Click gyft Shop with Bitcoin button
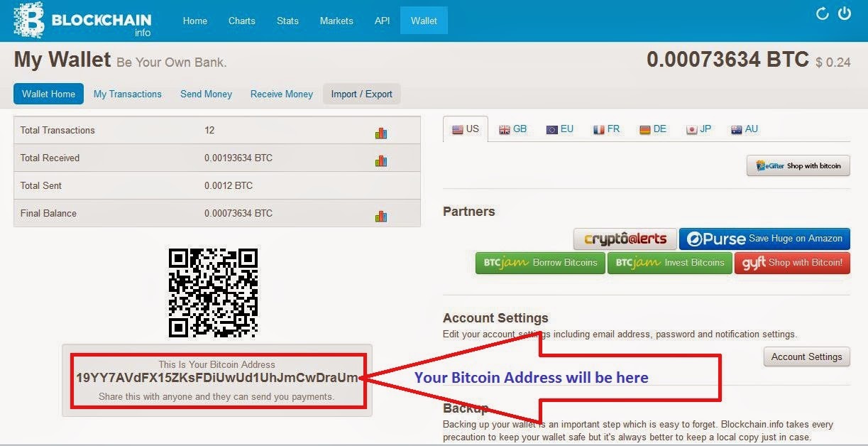Image resolution: width=868 pixels, height=446 pixels. click(792, 262)
